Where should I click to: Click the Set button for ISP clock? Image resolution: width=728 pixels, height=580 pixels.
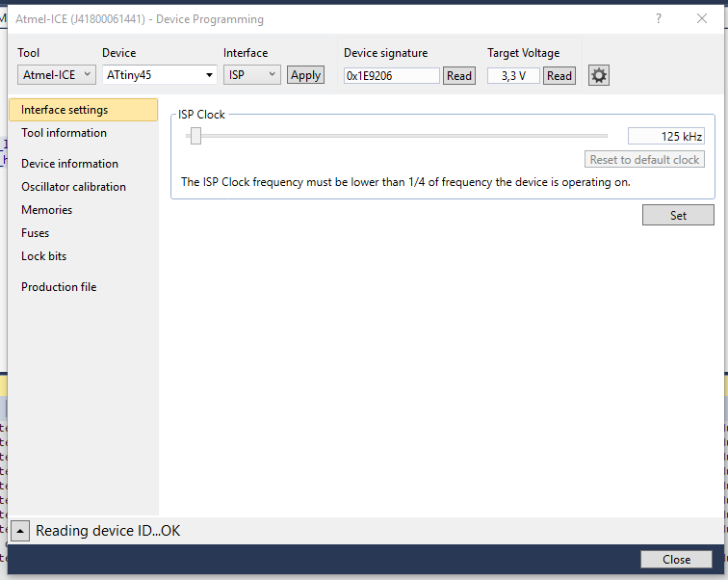pos(678,215)
